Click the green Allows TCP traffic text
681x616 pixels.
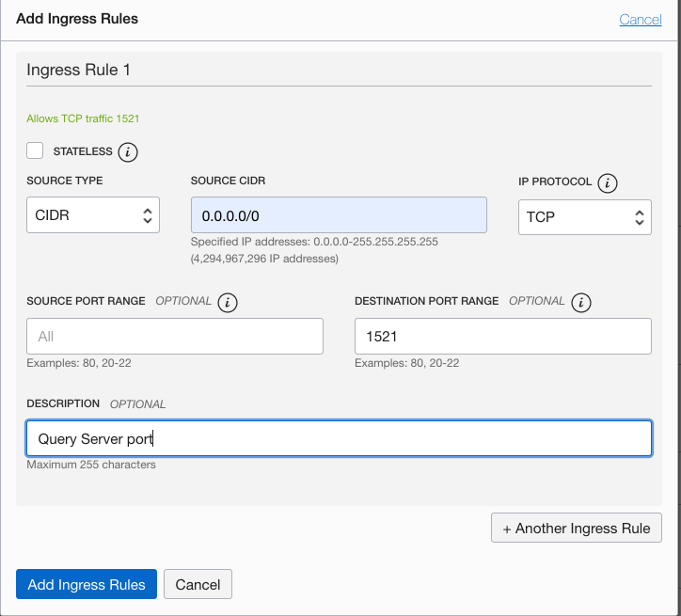[x=84, y=118]
